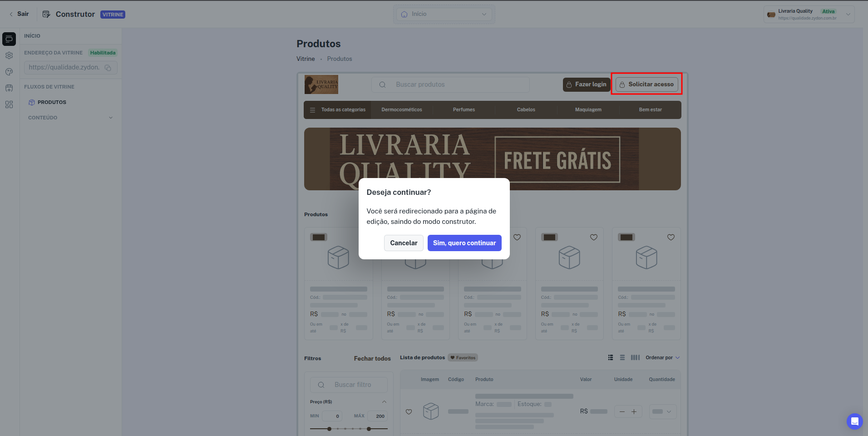Open the unit dropdown in product row

click(663, 411)
